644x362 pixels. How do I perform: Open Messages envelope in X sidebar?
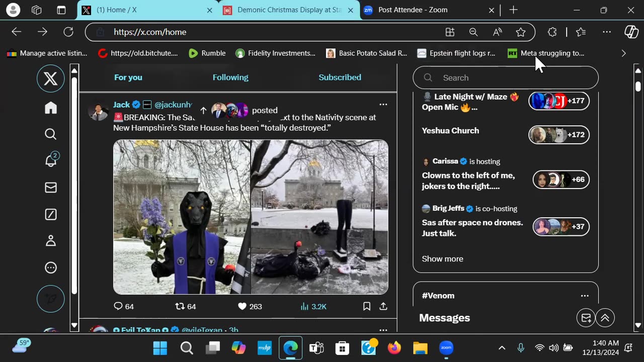coord(51,188)
